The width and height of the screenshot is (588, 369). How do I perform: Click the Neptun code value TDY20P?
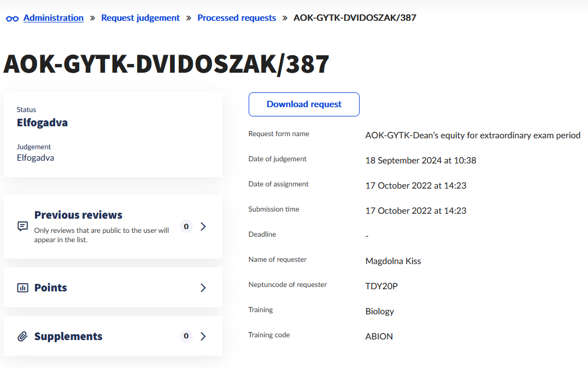(381, 286)
